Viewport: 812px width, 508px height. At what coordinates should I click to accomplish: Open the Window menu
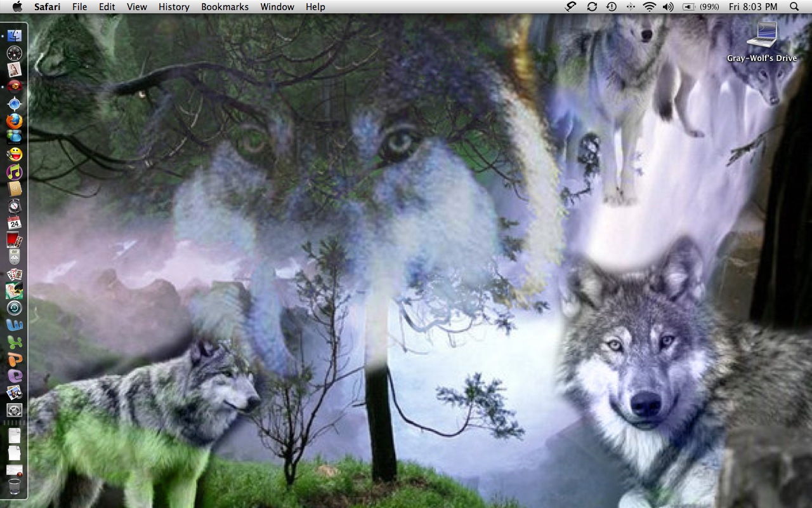277,6
